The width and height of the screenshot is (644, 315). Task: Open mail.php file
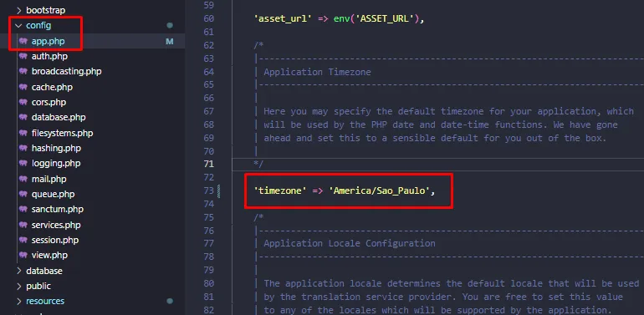click(x=49, y=180)
